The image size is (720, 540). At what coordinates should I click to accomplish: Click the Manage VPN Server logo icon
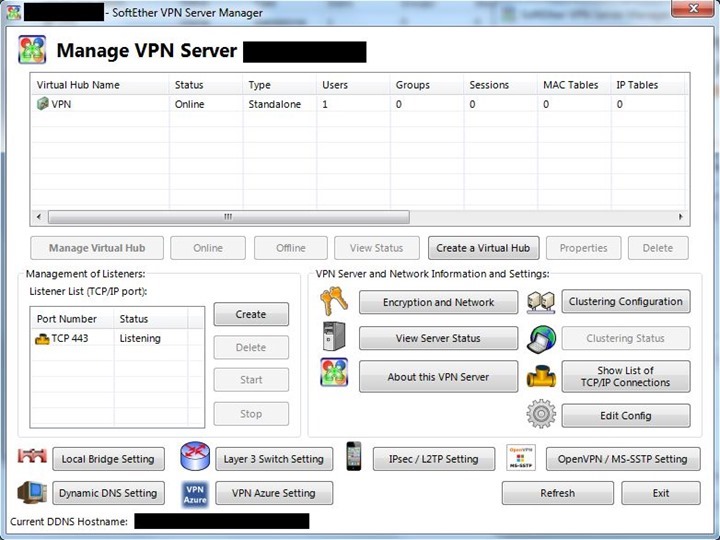(32, 50)
